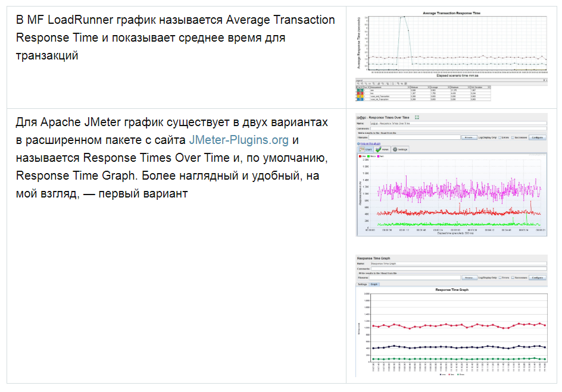This screenshot has width=562, height=392.
Task: Select the Graph tab in Response Time Graph panel
Action: coord(374,284)
